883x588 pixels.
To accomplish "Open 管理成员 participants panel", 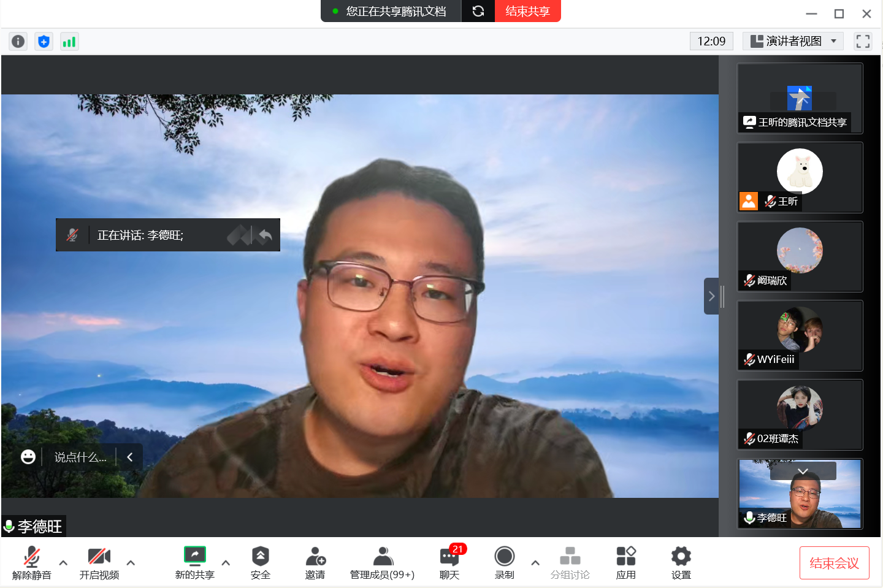I will click(382, 563).
